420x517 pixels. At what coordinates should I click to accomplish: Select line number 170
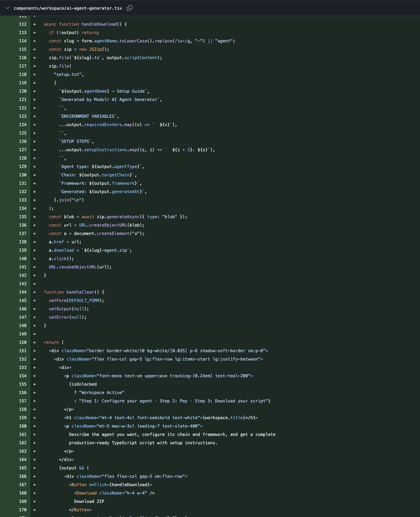tap(23, 510)
